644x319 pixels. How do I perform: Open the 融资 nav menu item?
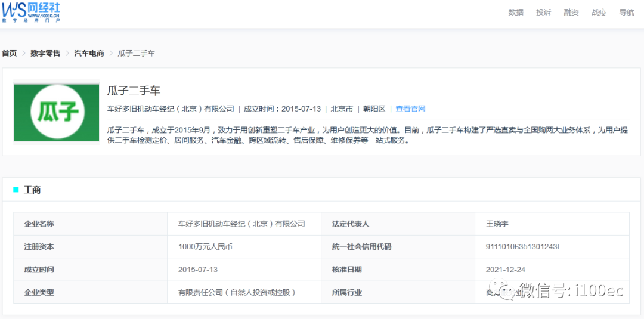point(571,13)
